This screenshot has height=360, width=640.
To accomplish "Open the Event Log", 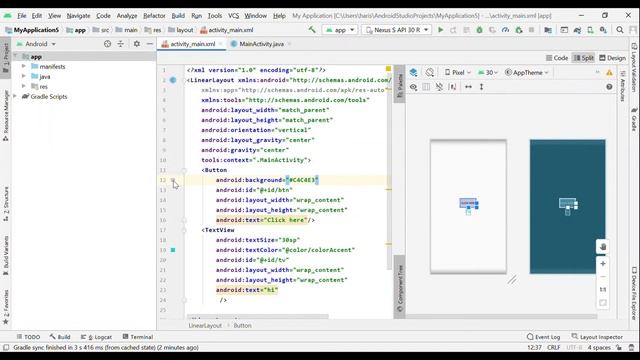I will 543,337.
